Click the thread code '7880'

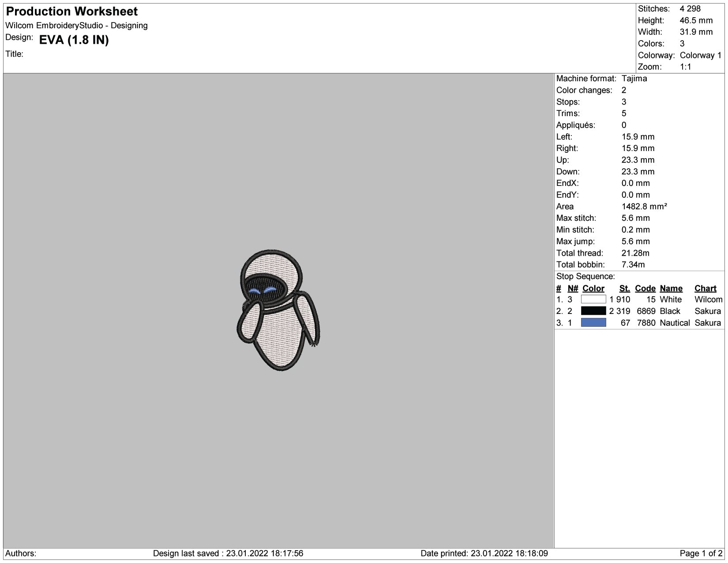click(646, 323)
